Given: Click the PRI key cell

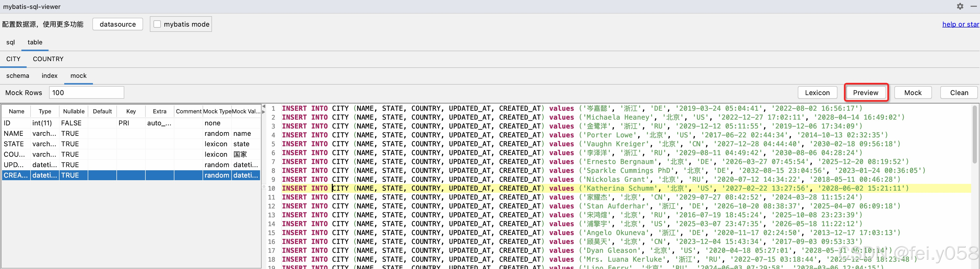Looking at the screenshot, I should [131, 123].
